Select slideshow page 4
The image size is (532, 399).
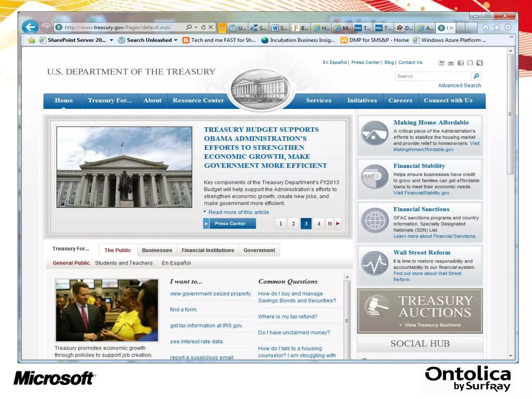point(319,224)
